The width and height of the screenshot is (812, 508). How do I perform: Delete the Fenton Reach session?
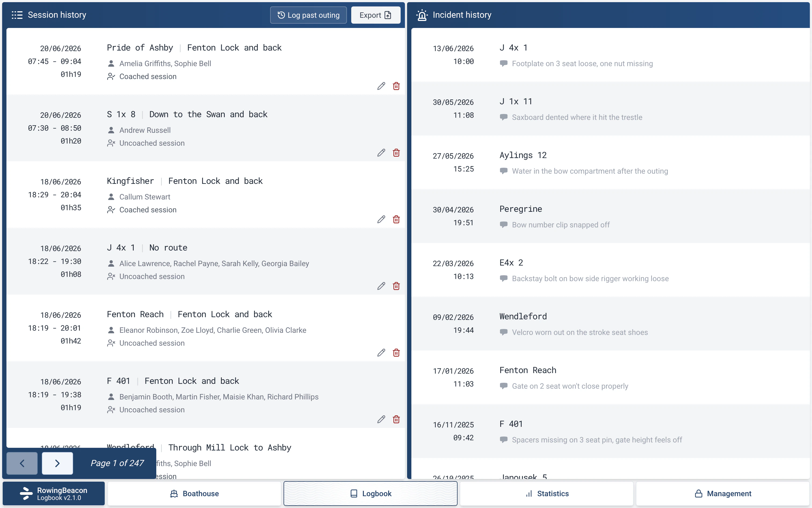(396, 352)
